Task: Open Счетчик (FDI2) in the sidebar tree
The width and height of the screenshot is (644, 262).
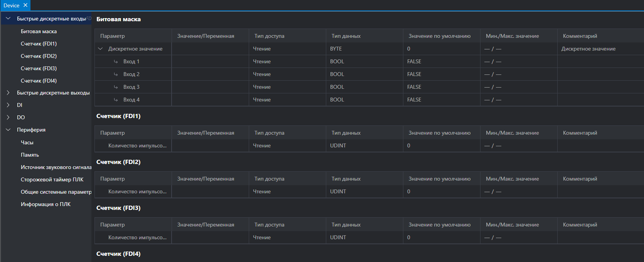Action: 39,56
